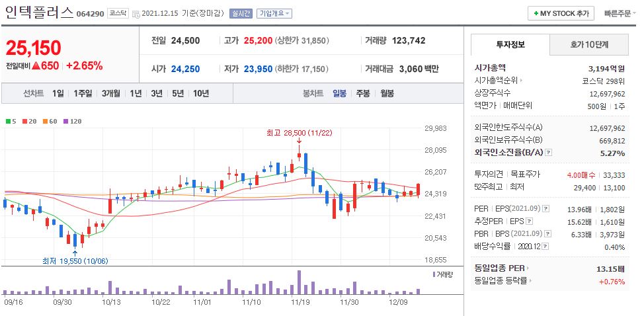
Task: Click the 최저 19,550 (10/06) chart marker
Action: (75, 261)
